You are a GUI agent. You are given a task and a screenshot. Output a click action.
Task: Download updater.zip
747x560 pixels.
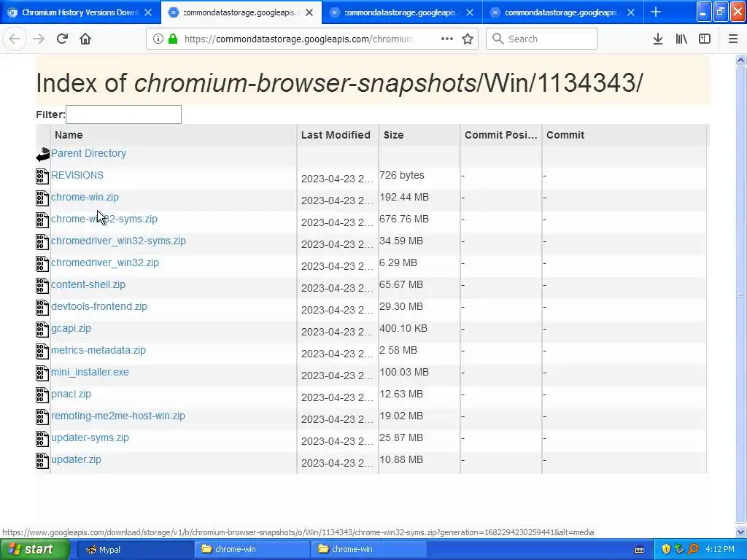point(76,459)
